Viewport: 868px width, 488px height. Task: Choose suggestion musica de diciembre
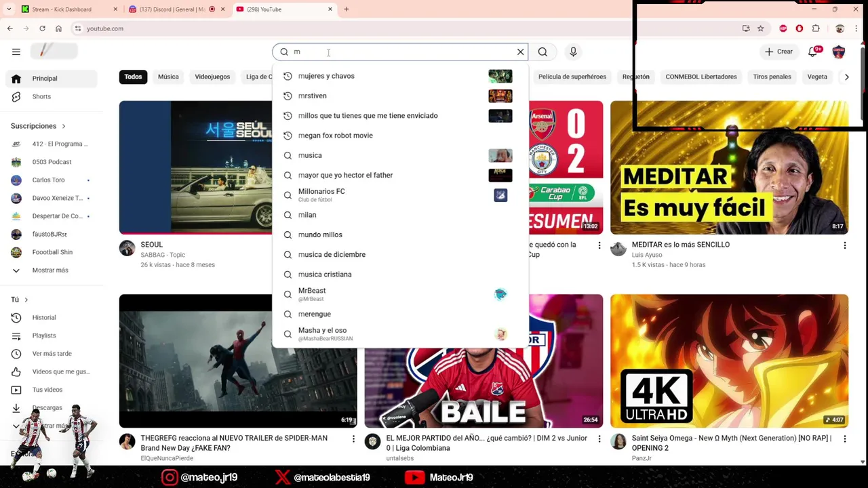[x=400, y=254]
